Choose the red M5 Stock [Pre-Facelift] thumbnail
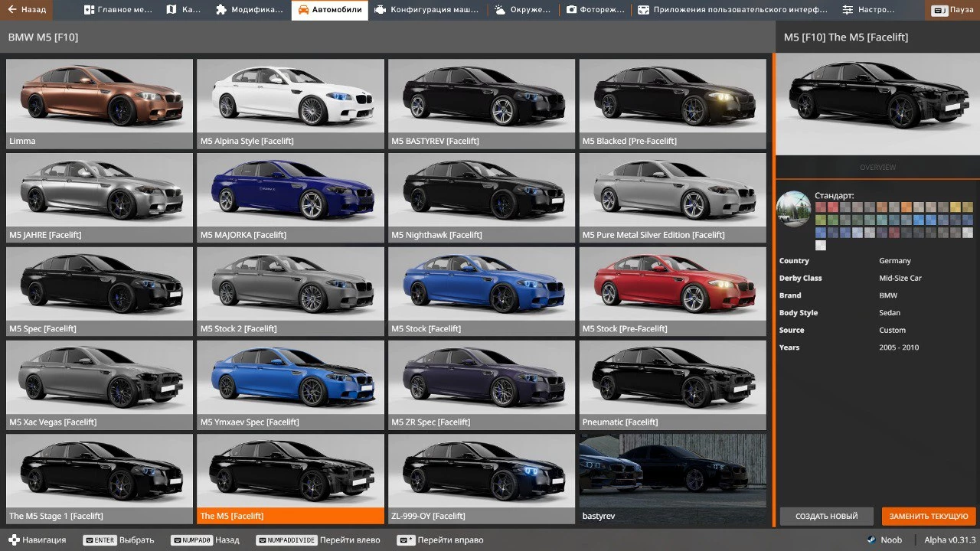The width and height of the screenshot is (980, 551). tap(672, 291)
